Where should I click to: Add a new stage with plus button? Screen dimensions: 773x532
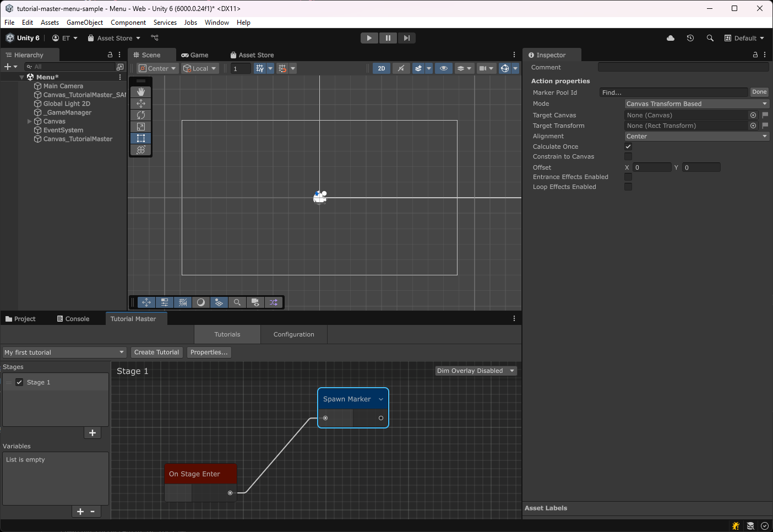(x=92, y=433)
